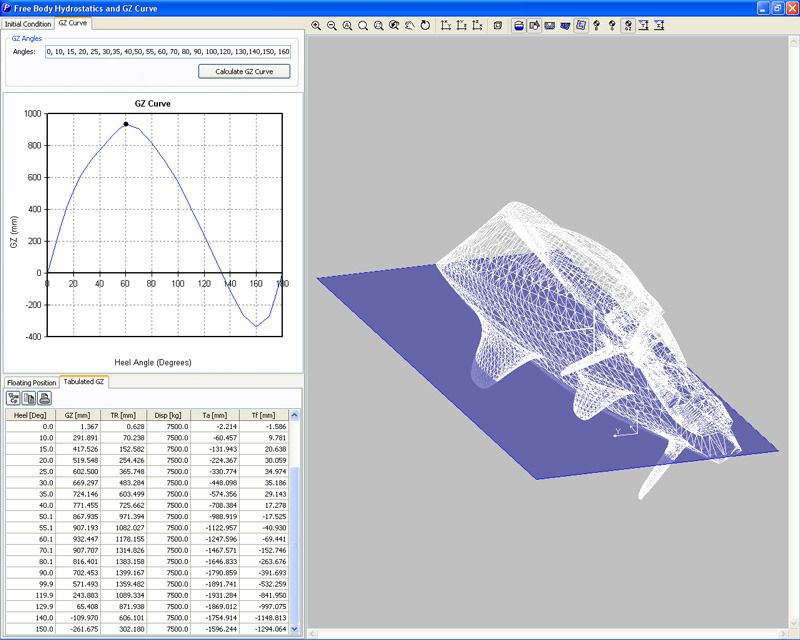Click the copy table icon

click(x=29, y=399)
